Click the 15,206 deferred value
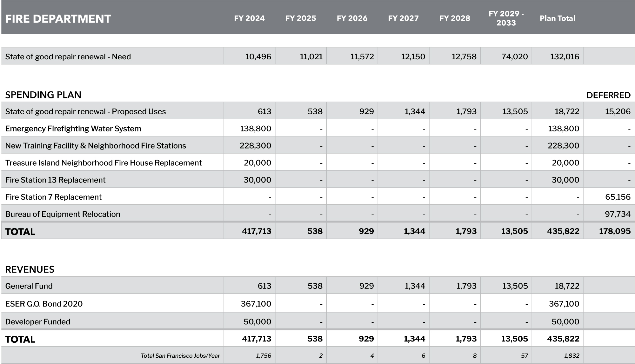This screenshot has width=635, height=364. pos(618,111)
